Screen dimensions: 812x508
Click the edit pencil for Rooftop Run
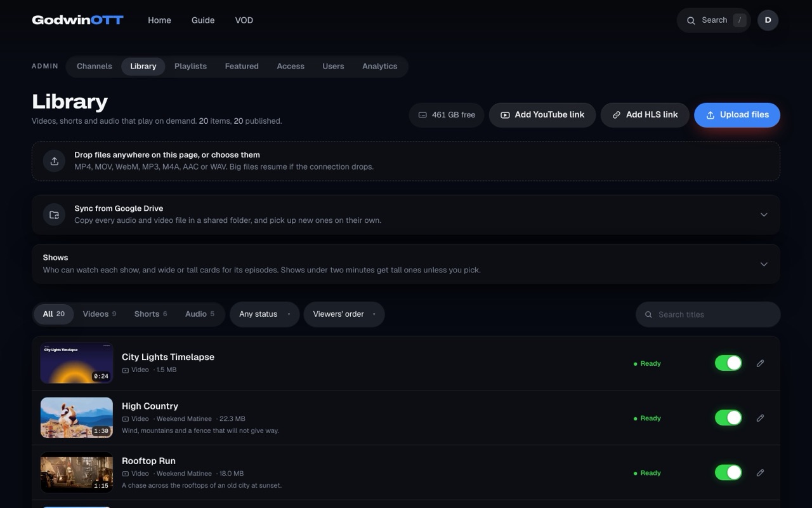coord(760,472)
